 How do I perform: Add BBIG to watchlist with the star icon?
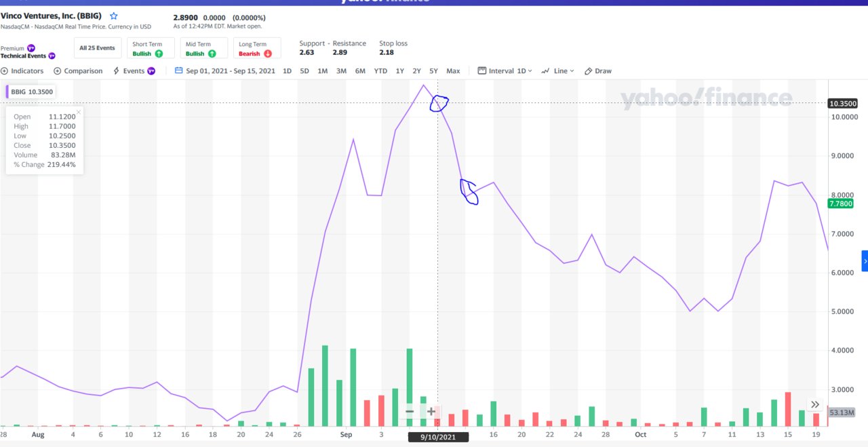(114, 16)
